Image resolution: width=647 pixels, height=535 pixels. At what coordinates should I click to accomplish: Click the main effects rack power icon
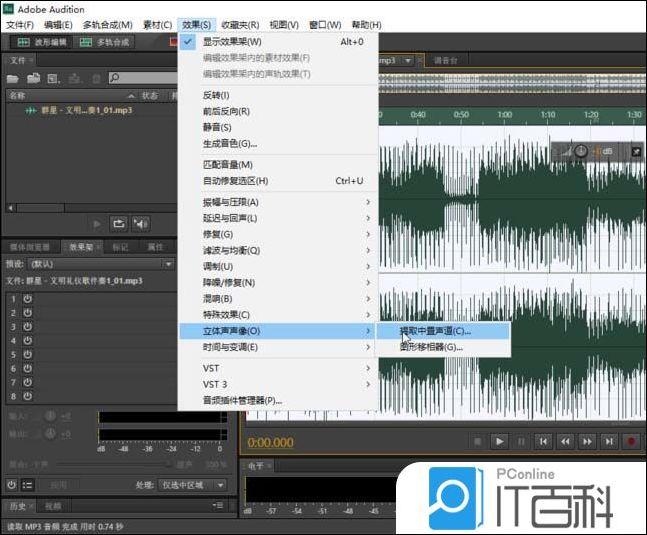click(11, 485)
